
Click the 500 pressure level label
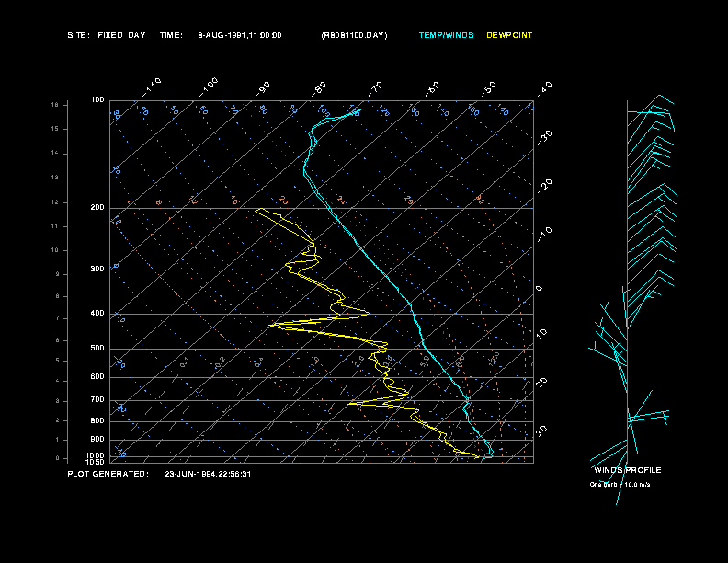pos(97,349)
